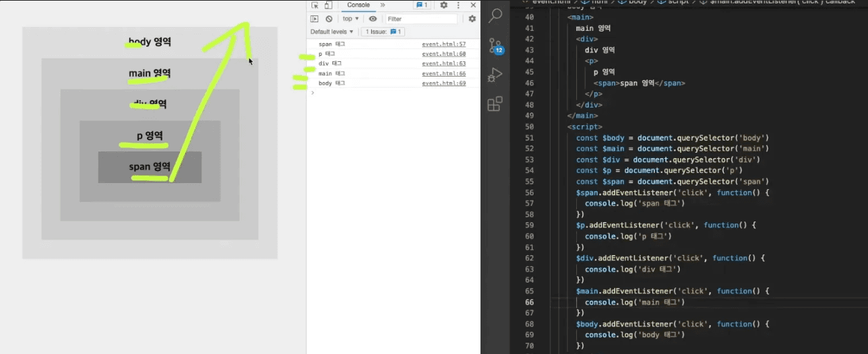The height and width of the screenshot is (354, 868).
Task: Switch to the Console tab
Action: click(x=358, y=5)
